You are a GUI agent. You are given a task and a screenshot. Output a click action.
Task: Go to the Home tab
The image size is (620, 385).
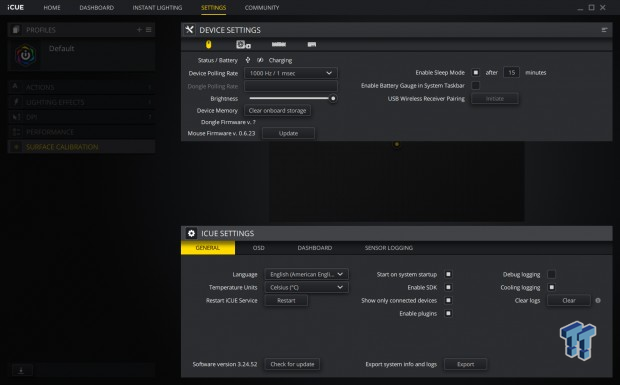[x=52, y=8]
